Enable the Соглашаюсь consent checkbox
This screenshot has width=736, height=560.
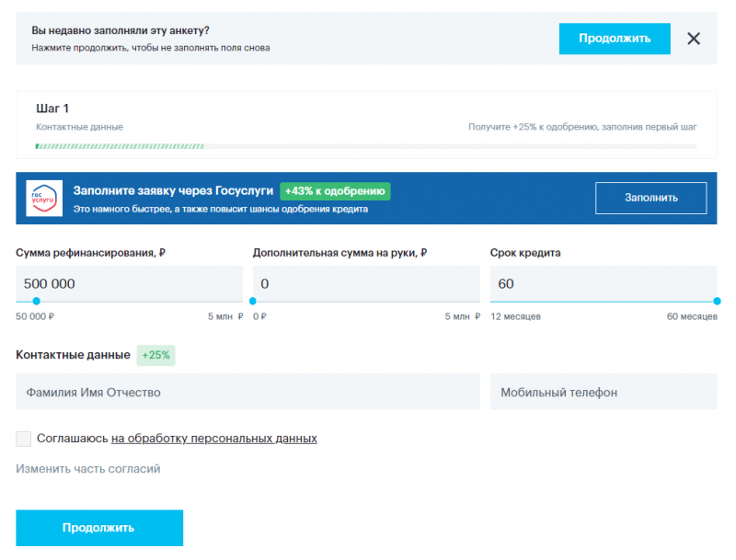[24, 439]
